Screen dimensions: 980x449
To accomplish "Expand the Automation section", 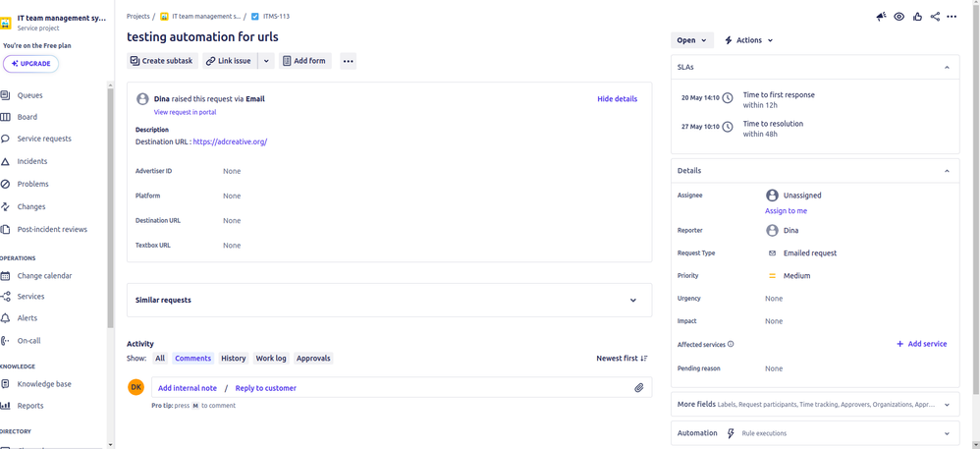I will (x=947, y=433).
